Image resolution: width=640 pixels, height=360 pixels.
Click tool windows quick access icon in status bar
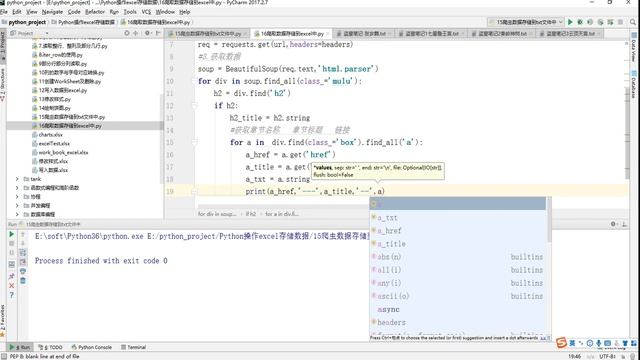(x=3, y=356)
